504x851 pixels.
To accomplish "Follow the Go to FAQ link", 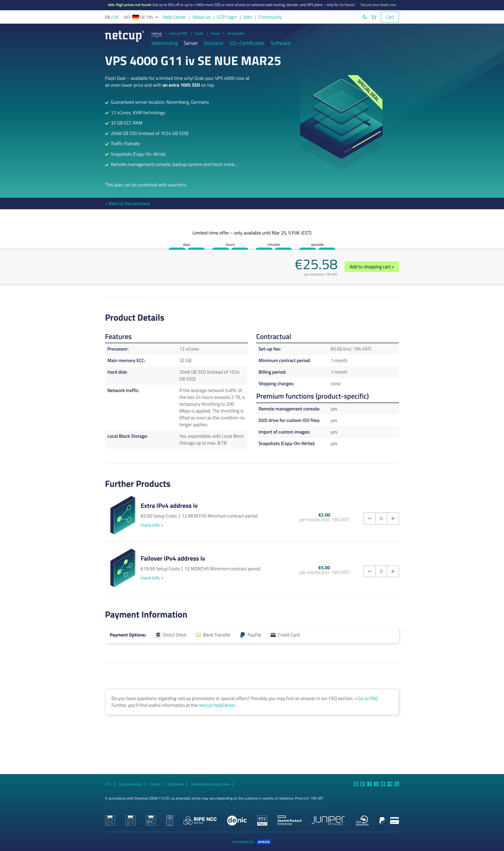I will pyautogui.click(x=367, y=698).
